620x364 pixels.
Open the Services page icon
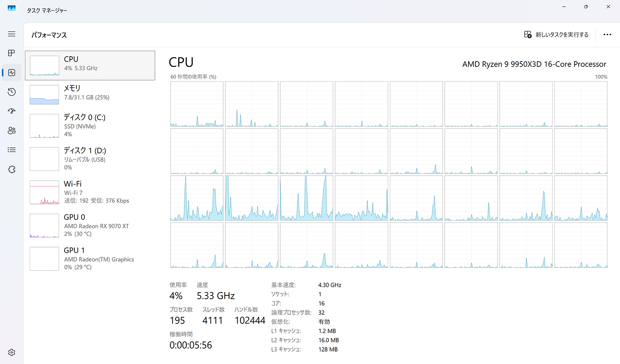12,169
